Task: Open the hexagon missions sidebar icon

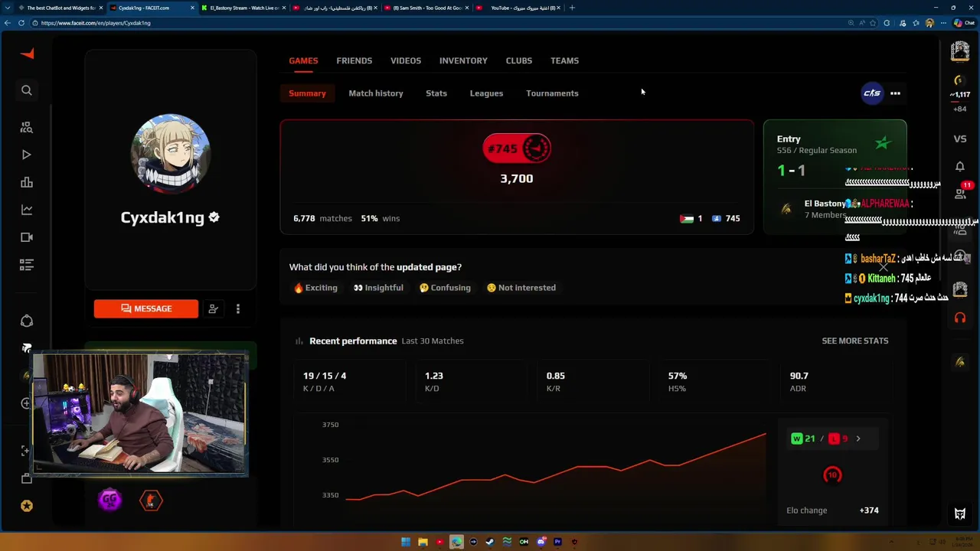Action: 27,321
